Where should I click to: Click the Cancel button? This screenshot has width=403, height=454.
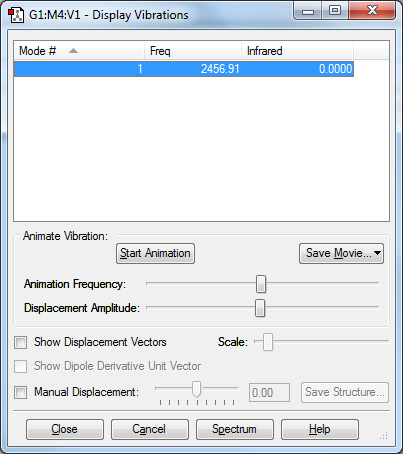150,429
